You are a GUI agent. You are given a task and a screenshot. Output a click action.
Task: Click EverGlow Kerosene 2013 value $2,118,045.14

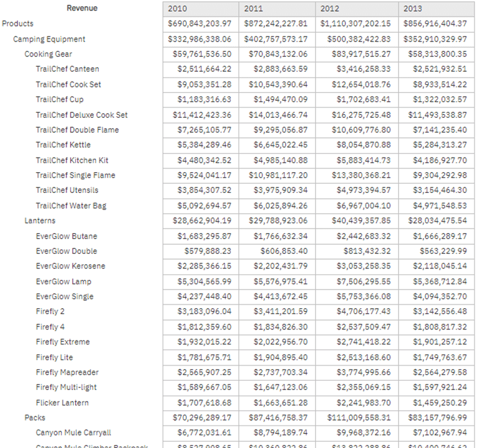pos(440,266)
